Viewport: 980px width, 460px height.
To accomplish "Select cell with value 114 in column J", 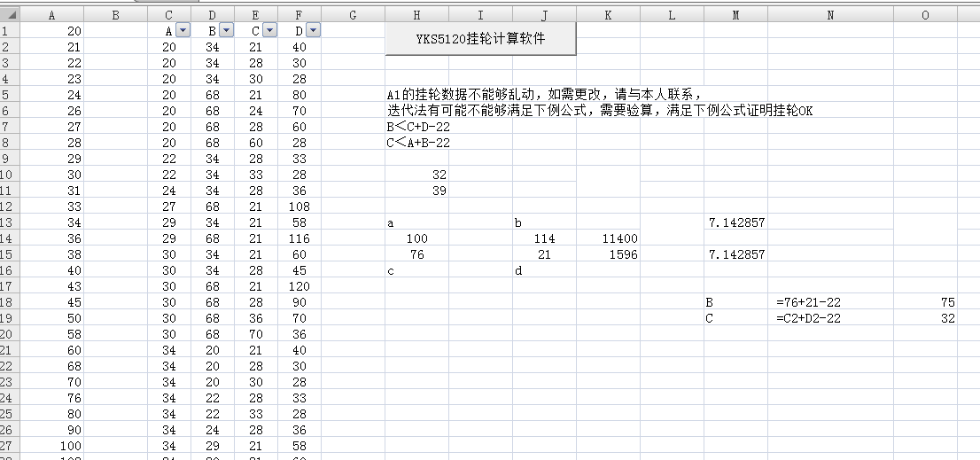I will click(x=544, y=238).
